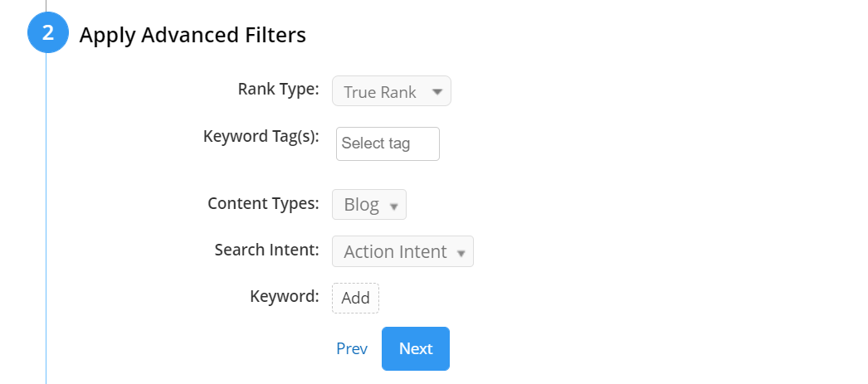Screen dimensions: 868x384
Task: Open the Content Types dropdown showing Blog
Action: click(x=368, y=205)
